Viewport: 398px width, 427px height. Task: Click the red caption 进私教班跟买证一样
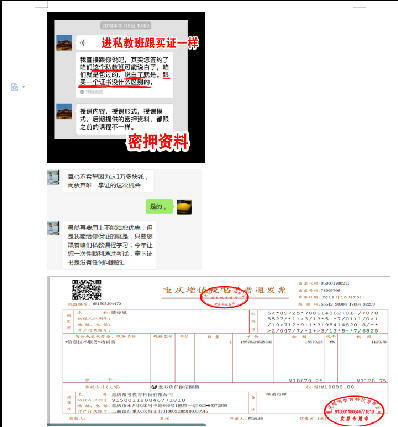pyautogui.click(x=150, y=43)
